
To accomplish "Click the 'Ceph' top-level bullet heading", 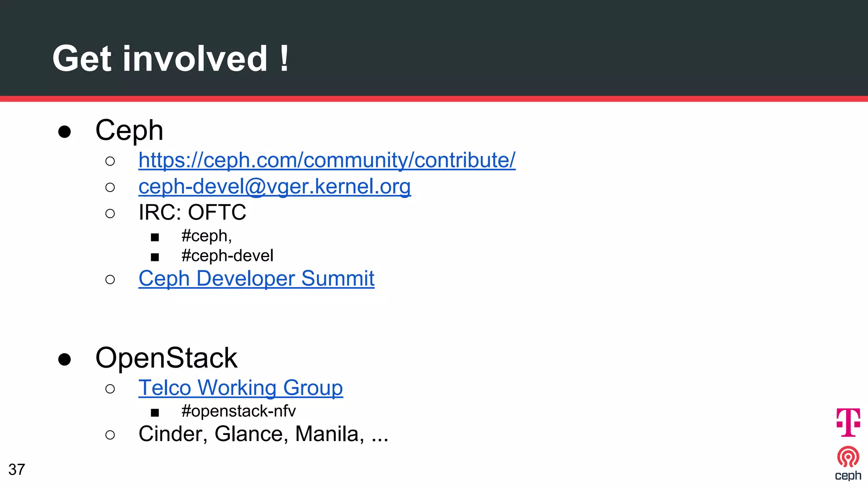I will click(129, 130).
